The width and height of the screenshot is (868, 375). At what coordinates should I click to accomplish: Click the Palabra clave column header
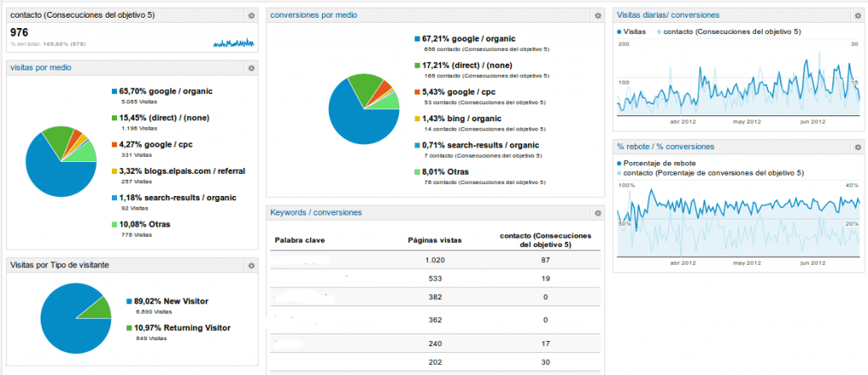(x=300, y=240)
